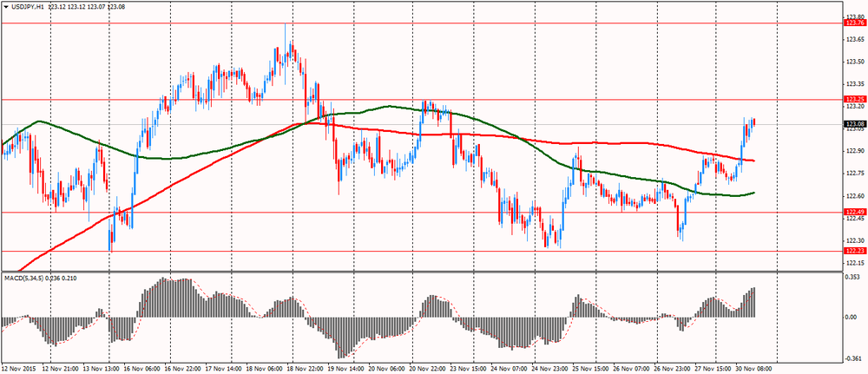This screenshot has height=374, width=868.
Task: Open the chart dropdown arrow beside USDJPY,H1
Action: [6, 5]
